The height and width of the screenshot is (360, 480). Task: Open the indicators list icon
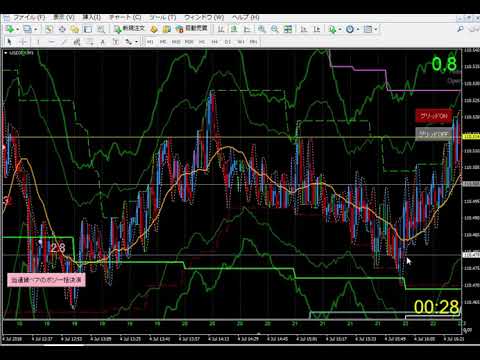pyautogui.click(x=332, y=29)
